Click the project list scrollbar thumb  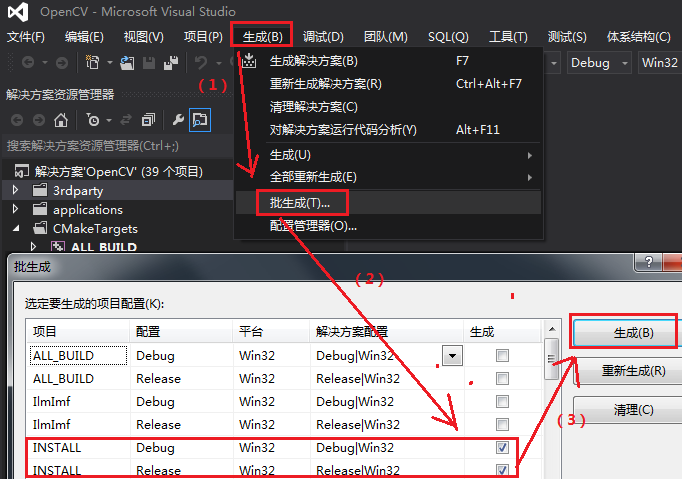click(552, 358)
